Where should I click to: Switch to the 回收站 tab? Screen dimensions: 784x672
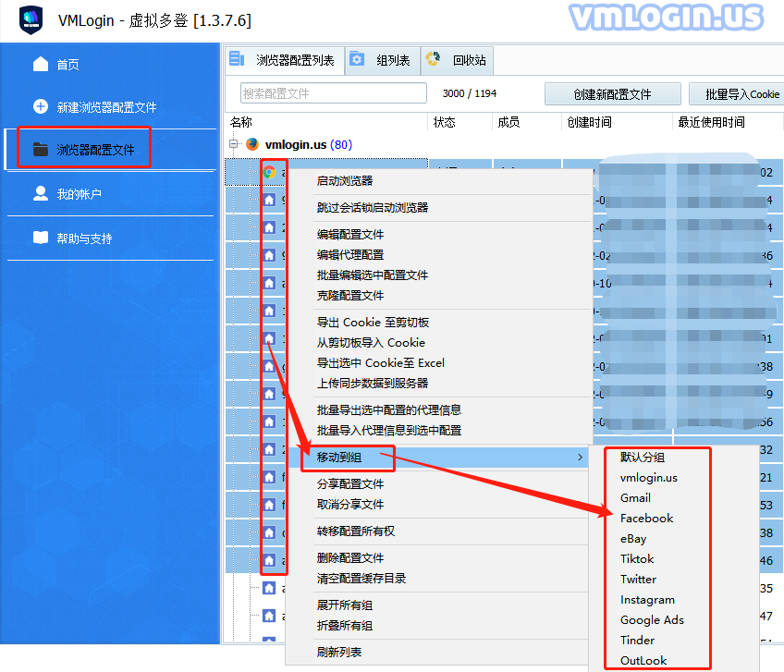click(458, 60)
